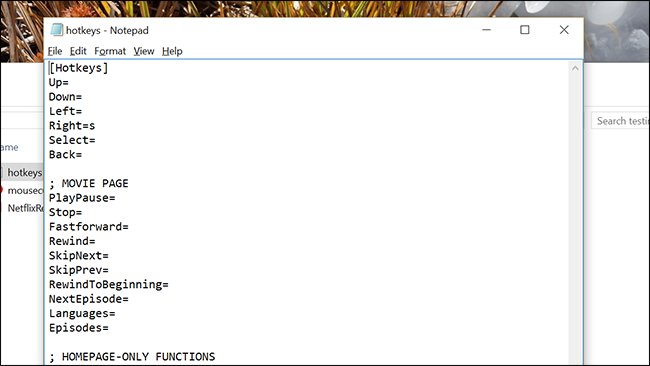Maximize the hotkeys Notepad window
This screenshot has height=366, width=650.
tap(525, 30)
